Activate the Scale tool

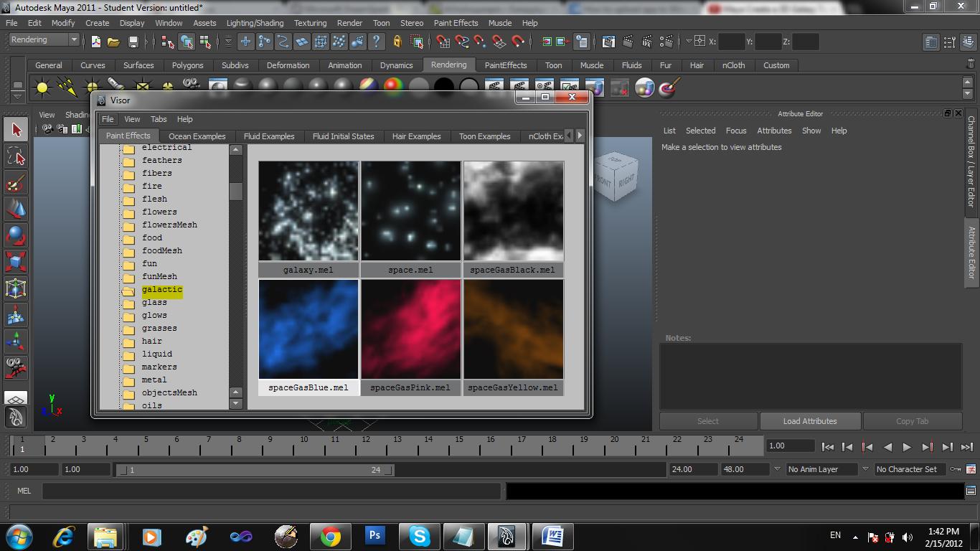click(x=16, y=261)
